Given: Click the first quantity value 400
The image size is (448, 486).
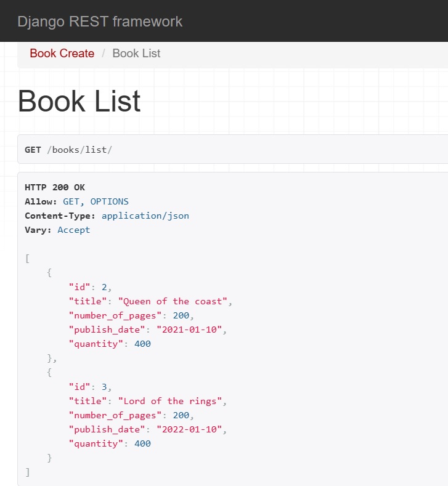Looking at the screenshot, I should pos(142,344).
